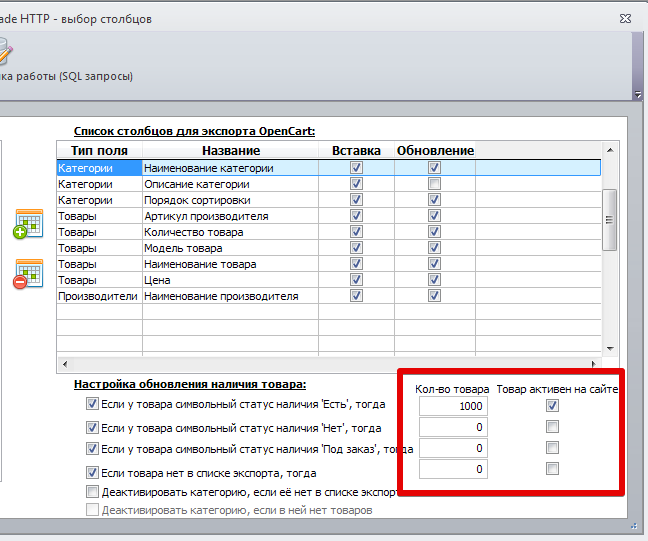
Task: Toggle Обновление for Количество товара
Action: [434, 232]
